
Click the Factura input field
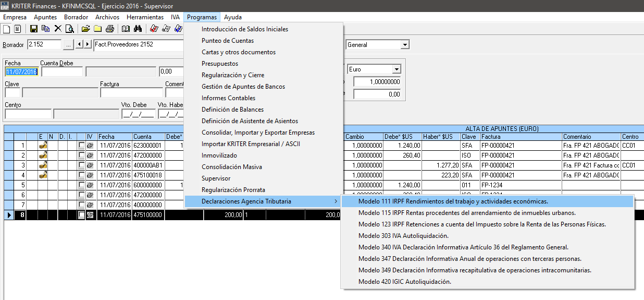[131, 93]
